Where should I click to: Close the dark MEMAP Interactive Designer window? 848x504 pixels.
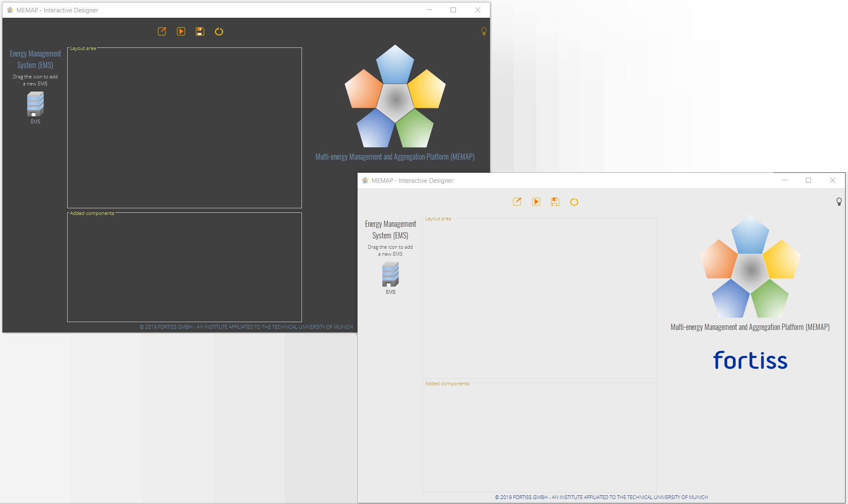pos(478,10)
